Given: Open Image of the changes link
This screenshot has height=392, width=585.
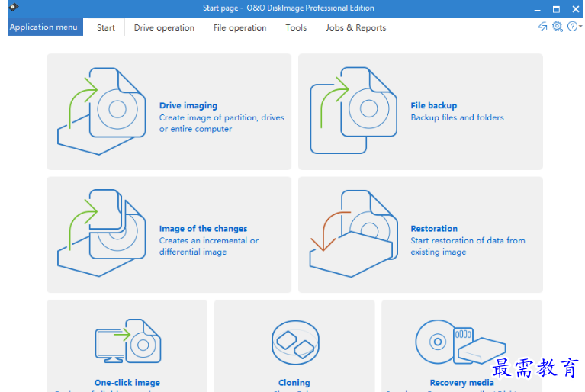Looking at the screenshot, I should coord(204,229).
